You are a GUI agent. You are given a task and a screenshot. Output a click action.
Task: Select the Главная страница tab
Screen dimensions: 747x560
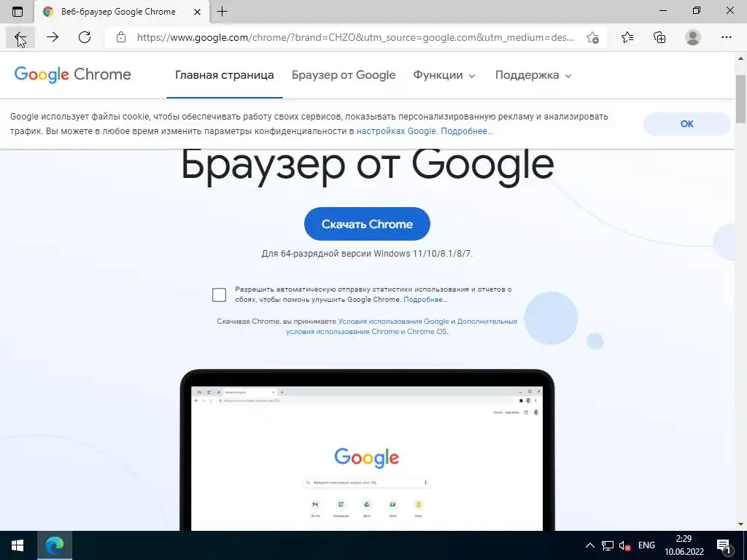click(x=225, y=75)
